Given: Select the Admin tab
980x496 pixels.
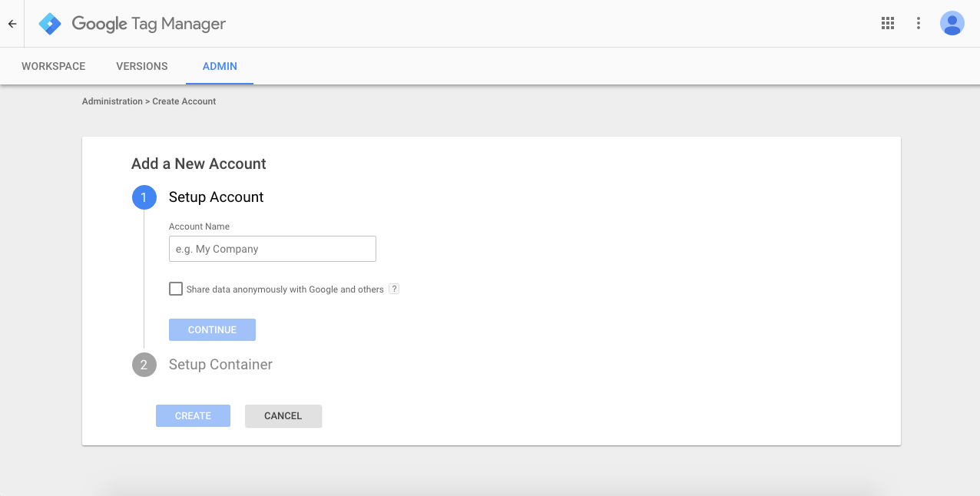Looking at the screenshot, I should (x=220, y=66).
